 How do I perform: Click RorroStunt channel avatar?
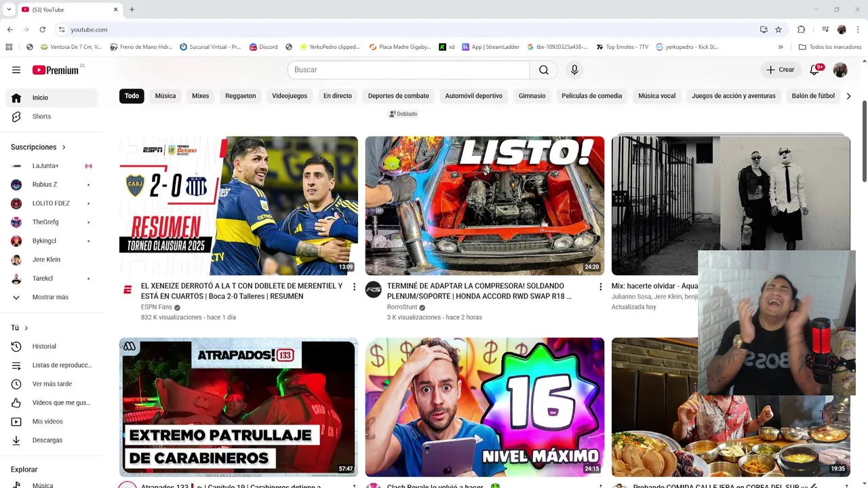pyautogui.click(x=374, y=290)
